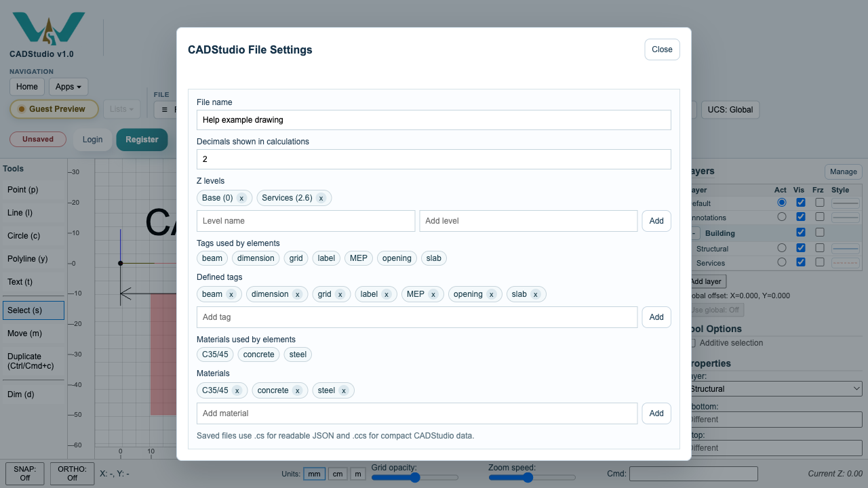Click the CADStudio logo

[x=49, y=28]
